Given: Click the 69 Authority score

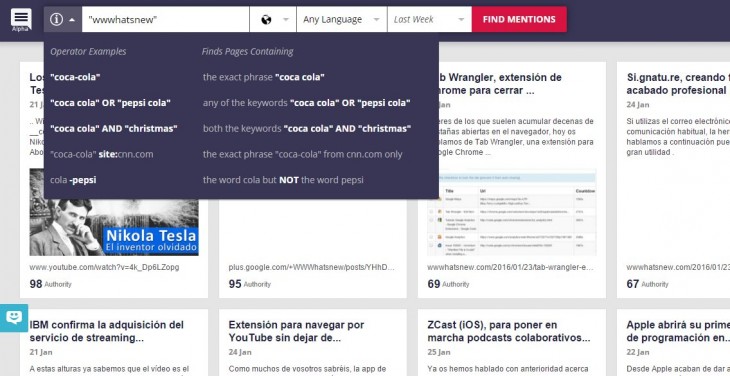Looking at the screenshot, I should click(448, 284).
